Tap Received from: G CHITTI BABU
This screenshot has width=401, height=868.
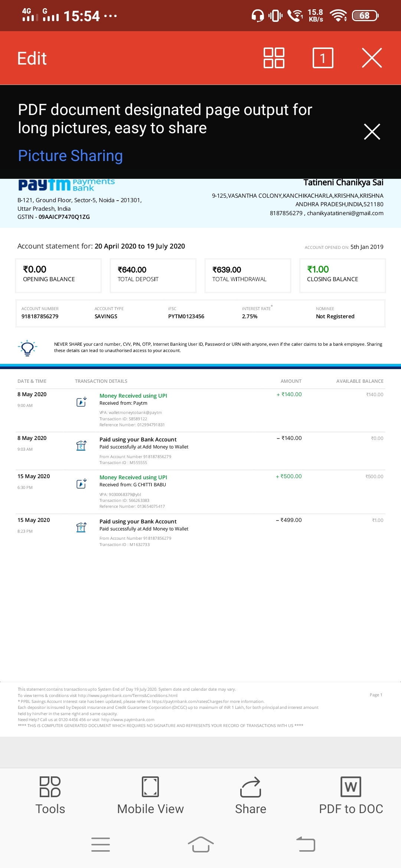coord(133,485)
